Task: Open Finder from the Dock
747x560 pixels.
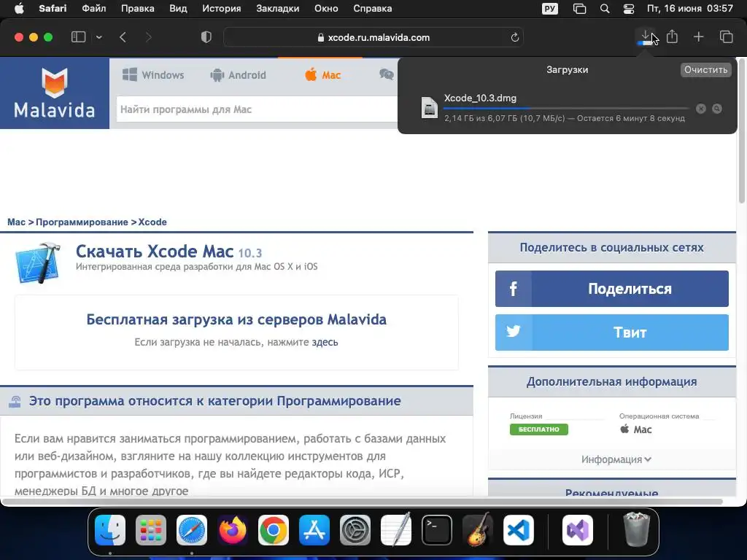Action: pos(110,530)
